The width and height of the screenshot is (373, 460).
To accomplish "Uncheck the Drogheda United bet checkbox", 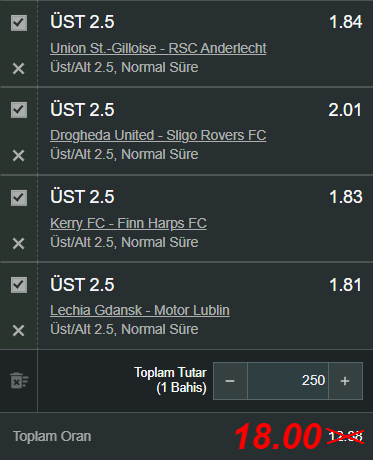I will (19, 110).
